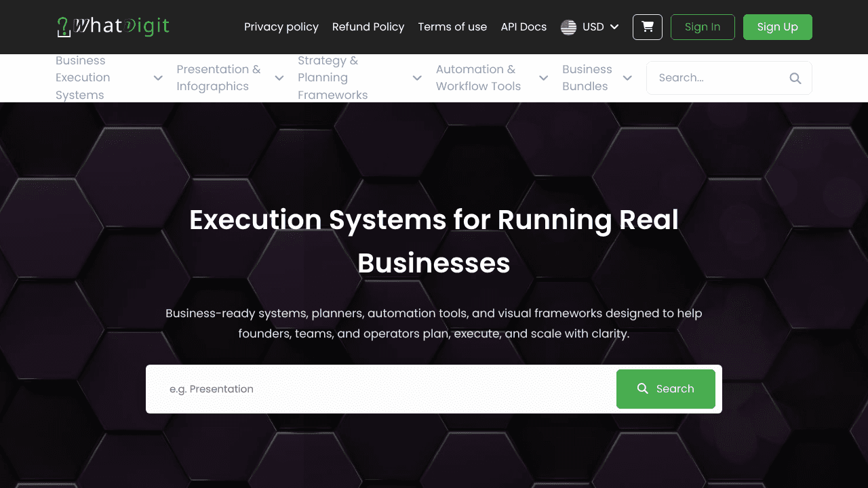Open the shopping cart
This screenshot has height=488, width=868.
(648, 27)
